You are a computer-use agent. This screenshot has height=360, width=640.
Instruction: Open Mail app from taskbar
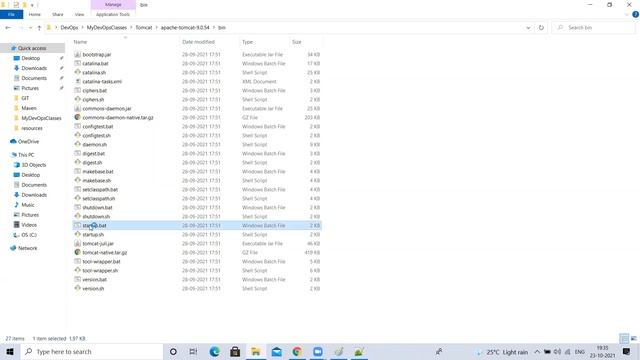(x=276, y=351)
